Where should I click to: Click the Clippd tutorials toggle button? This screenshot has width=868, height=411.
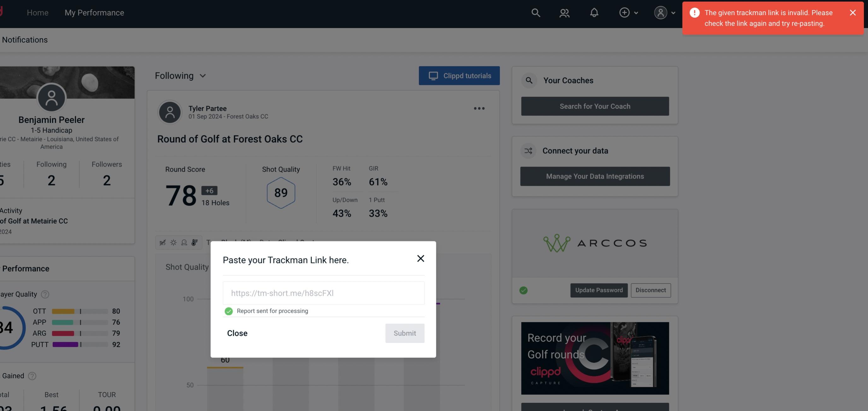point(460,75)
